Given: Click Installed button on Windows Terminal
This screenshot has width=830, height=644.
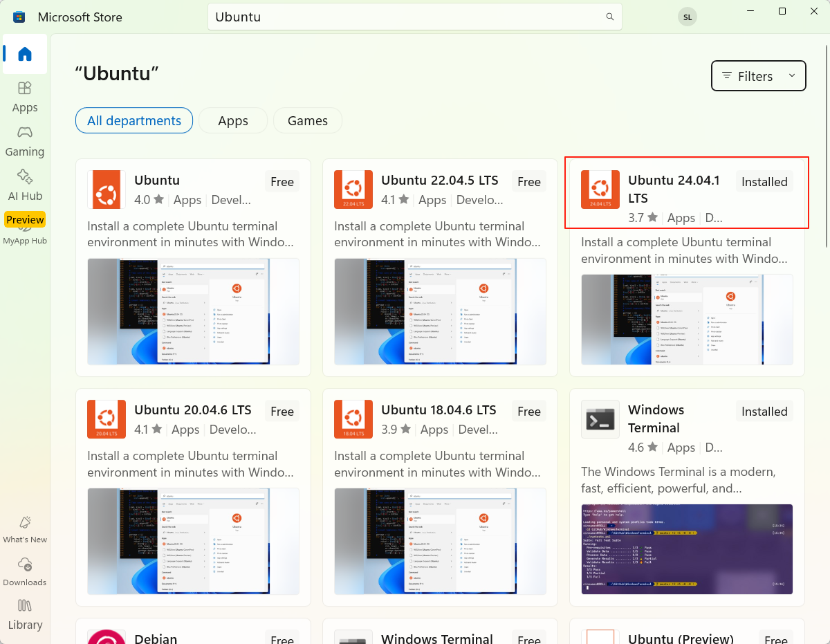Looking at the screenshot, I should pos(764,412).
